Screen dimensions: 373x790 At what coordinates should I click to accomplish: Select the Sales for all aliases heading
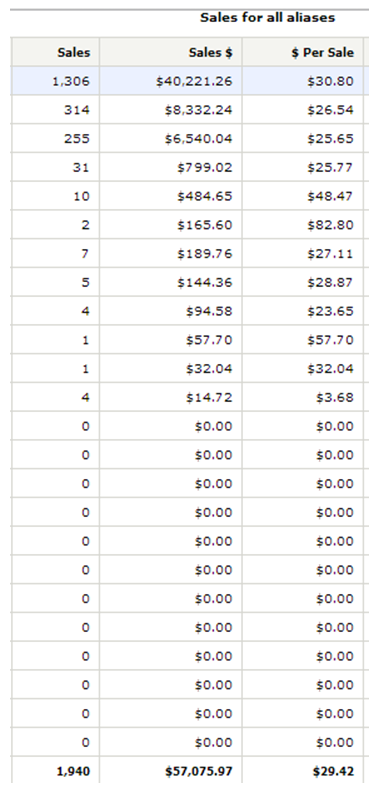268,18
